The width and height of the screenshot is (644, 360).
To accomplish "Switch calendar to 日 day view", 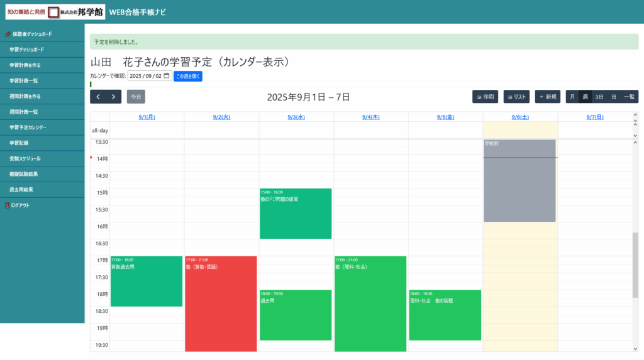I will pos(613,97).
